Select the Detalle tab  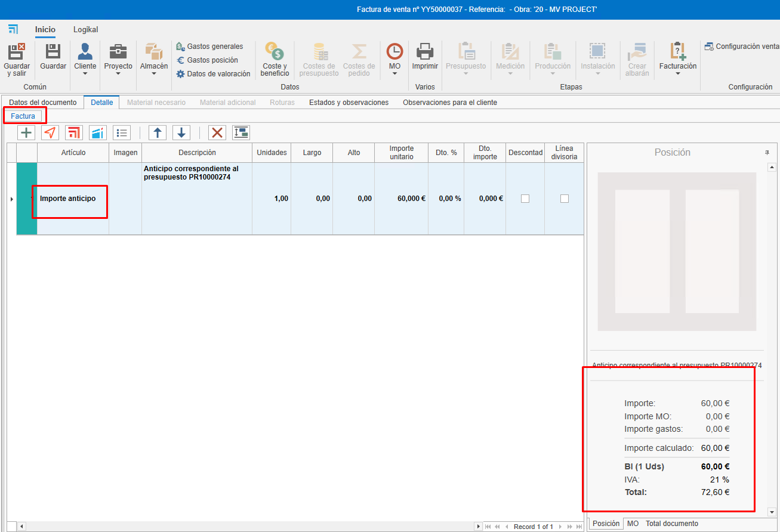[102, 103]
